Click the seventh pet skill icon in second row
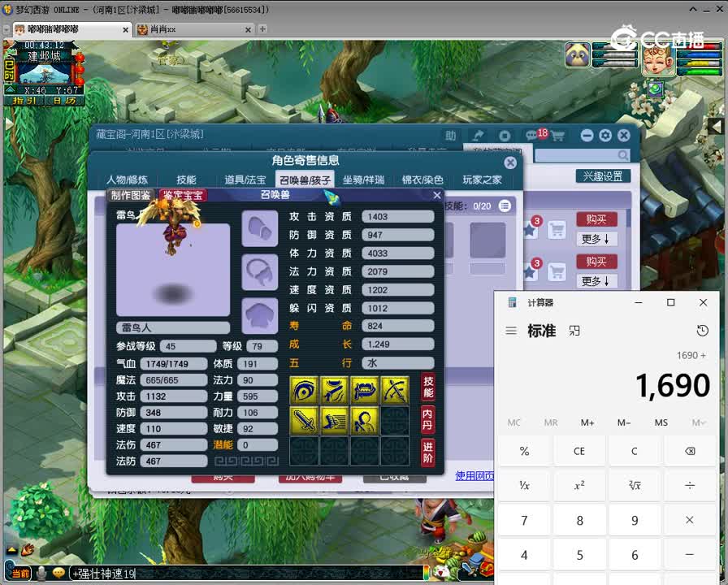This screenshot has width=728, height=585. [365, 421]
